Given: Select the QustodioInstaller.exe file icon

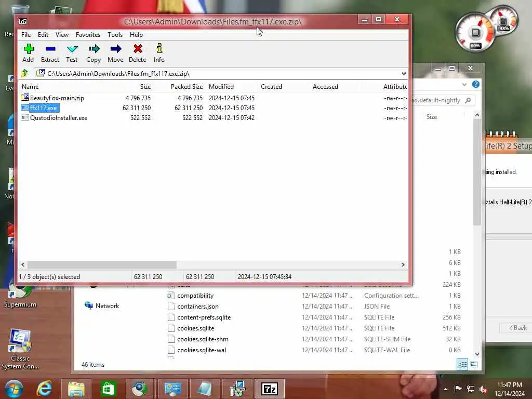Looking at the screenshot, I should [25, 117].
